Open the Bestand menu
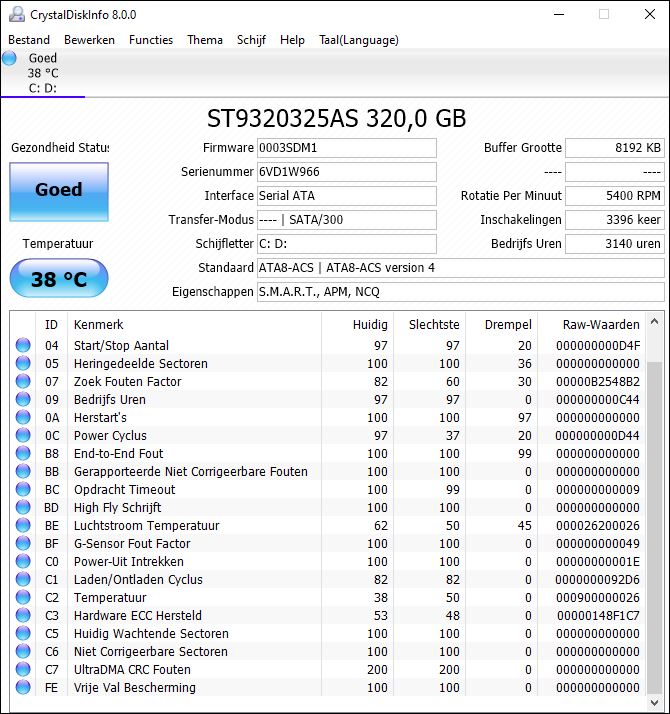The width and height of the screenshot is (670, 714). [x=29, y=40]
